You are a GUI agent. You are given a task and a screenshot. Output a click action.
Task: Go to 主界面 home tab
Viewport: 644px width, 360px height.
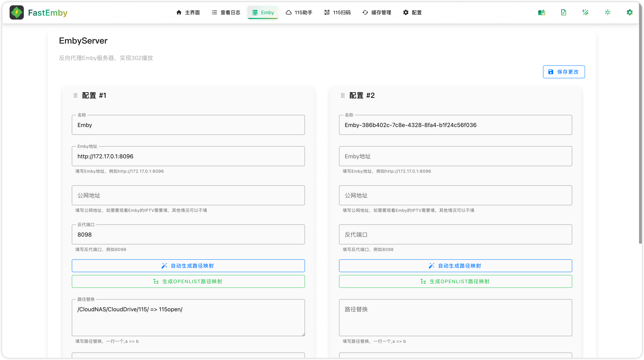pyautogui.click(x=188, y=12)
